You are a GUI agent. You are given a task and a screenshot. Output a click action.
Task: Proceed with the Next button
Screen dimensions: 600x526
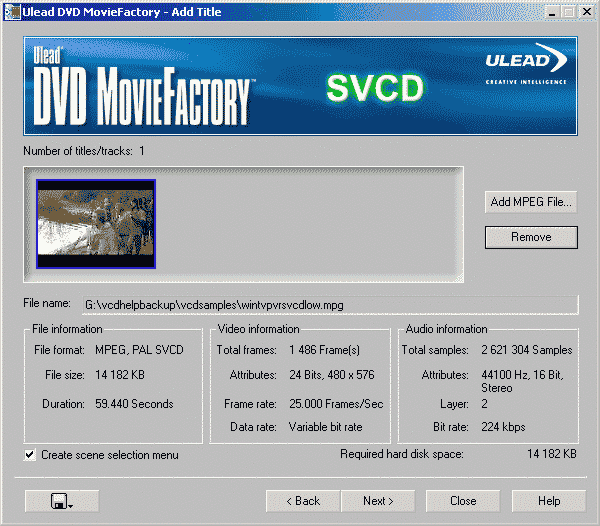coord(378,501)
